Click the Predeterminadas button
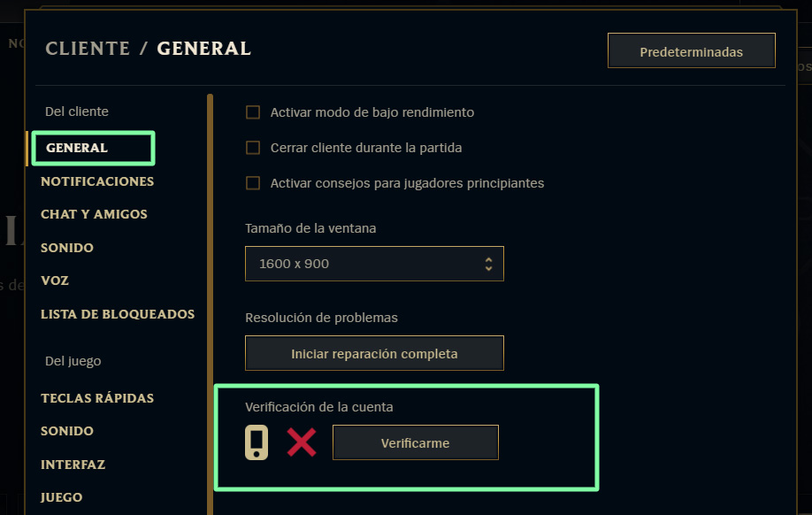The width and height of the screenshot is (812, 515). click(692, 50)
